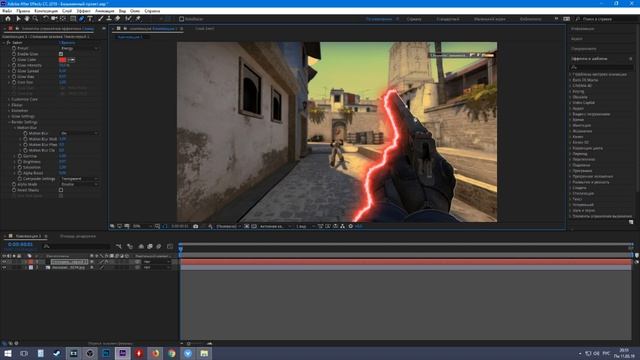This screenshot has height=360, width=640.
Task: Select the Unified Camera tool
Action: click(x=54, y=19)
